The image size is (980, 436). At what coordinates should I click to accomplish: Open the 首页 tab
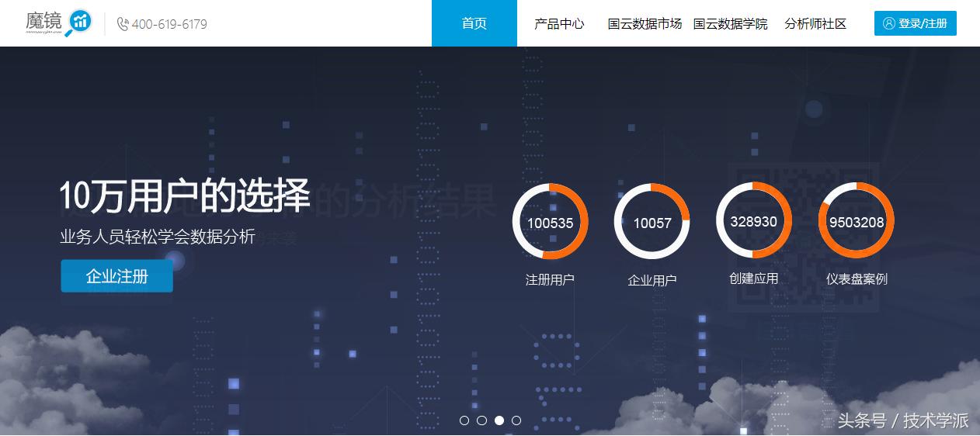[x=474, y=23]
